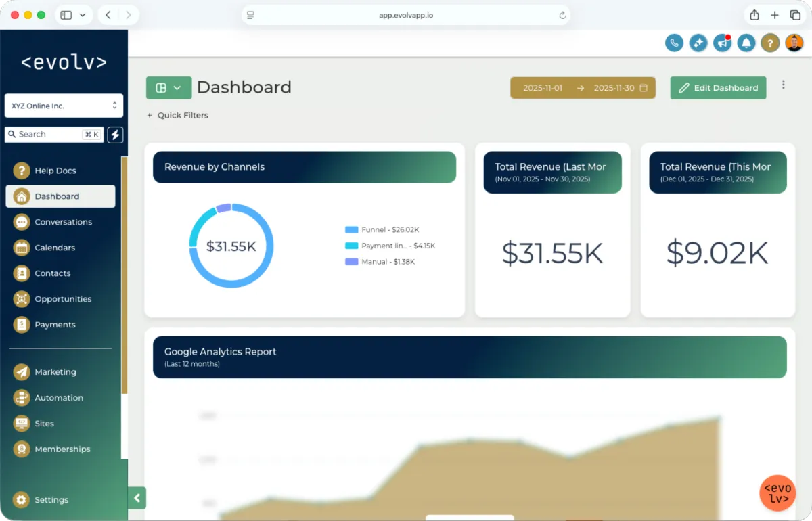Click the $9.02K this month value
Viewport: 812px width, 521px height.
(x=717, y=253)
